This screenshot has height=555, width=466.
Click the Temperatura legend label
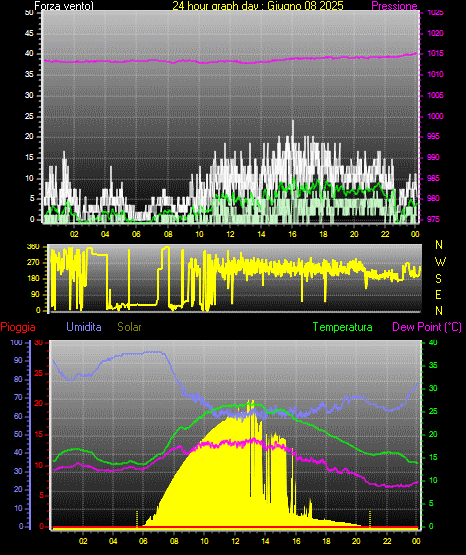343,327
